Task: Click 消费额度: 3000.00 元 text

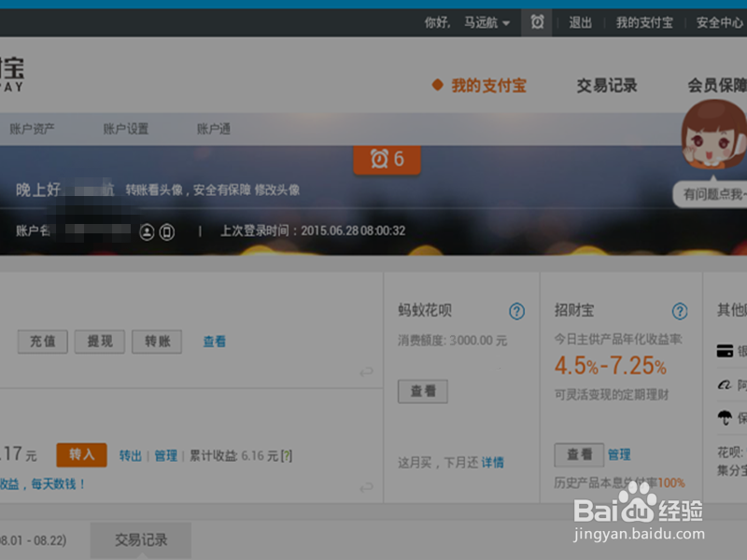Action: pos(453,341)
